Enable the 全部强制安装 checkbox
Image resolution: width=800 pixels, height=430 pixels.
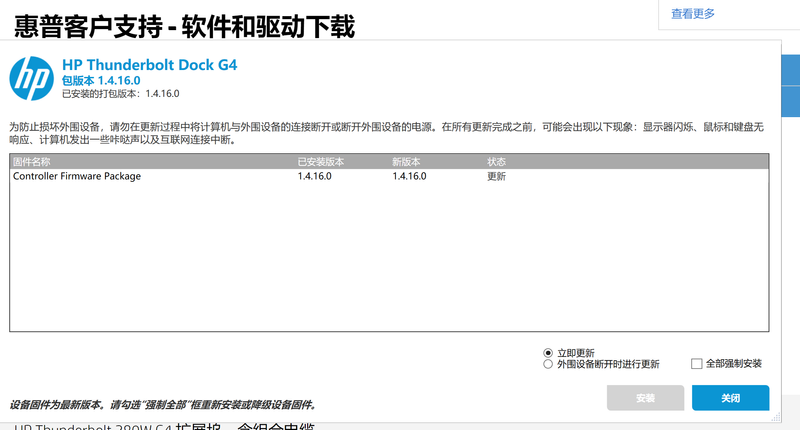coord(697,364)
